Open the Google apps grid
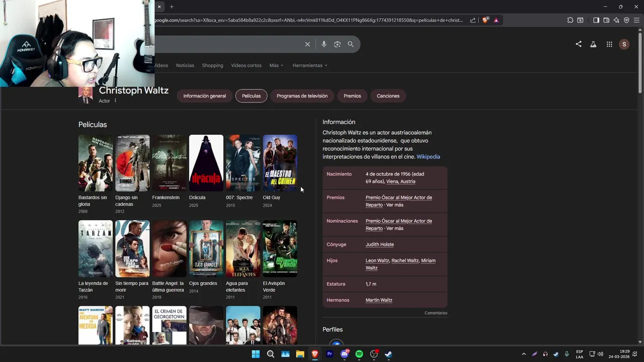The image size is (644, 362). (x=609, y=44)
